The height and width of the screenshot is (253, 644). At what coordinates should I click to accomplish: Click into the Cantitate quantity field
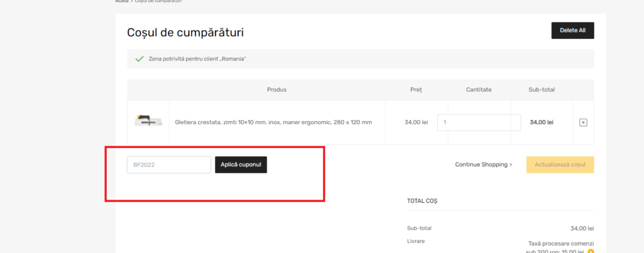click(479, 122)
